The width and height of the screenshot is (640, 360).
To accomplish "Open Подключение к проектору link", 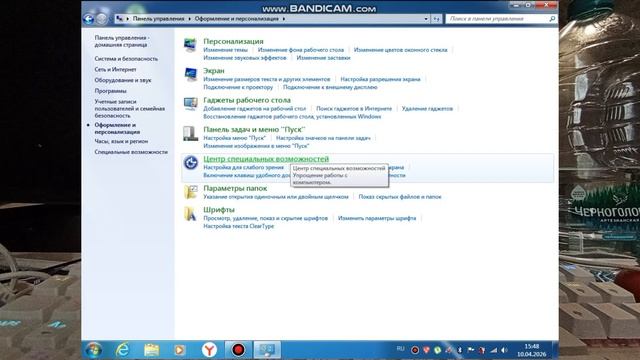I will pos(238,87).
